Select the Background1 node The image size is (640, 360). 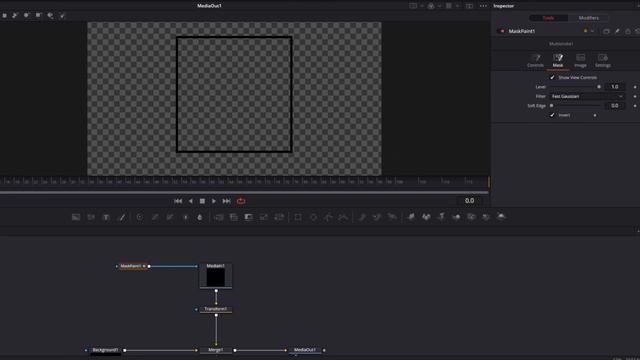(105, 350)
